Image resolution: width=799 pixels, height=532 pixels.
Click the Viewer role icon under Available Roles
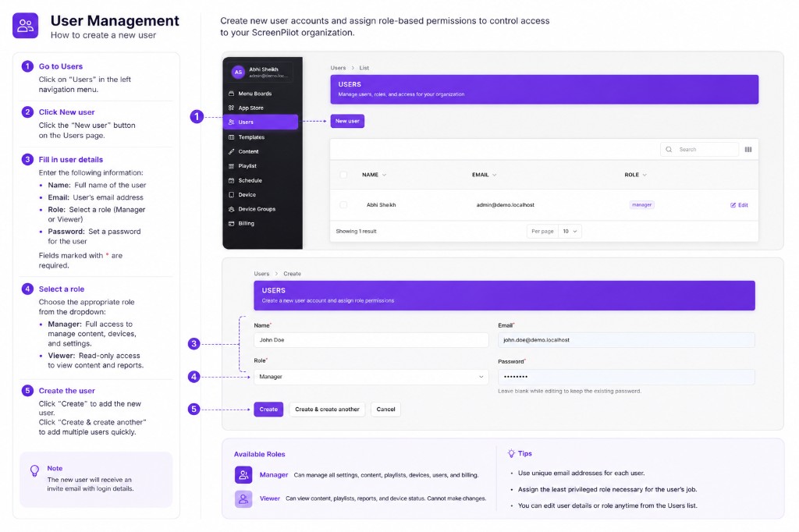[x=243, y=498]
